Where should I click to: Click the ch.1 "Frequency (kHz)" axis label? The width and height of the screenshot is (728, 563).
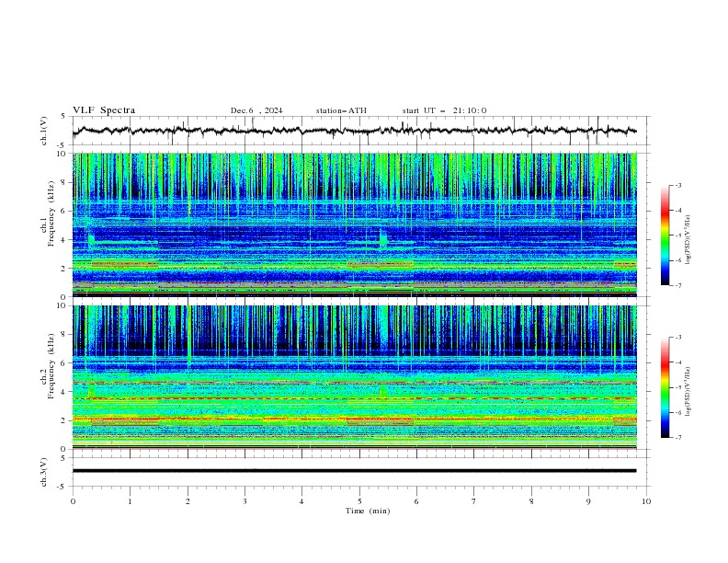click(51, 213)
